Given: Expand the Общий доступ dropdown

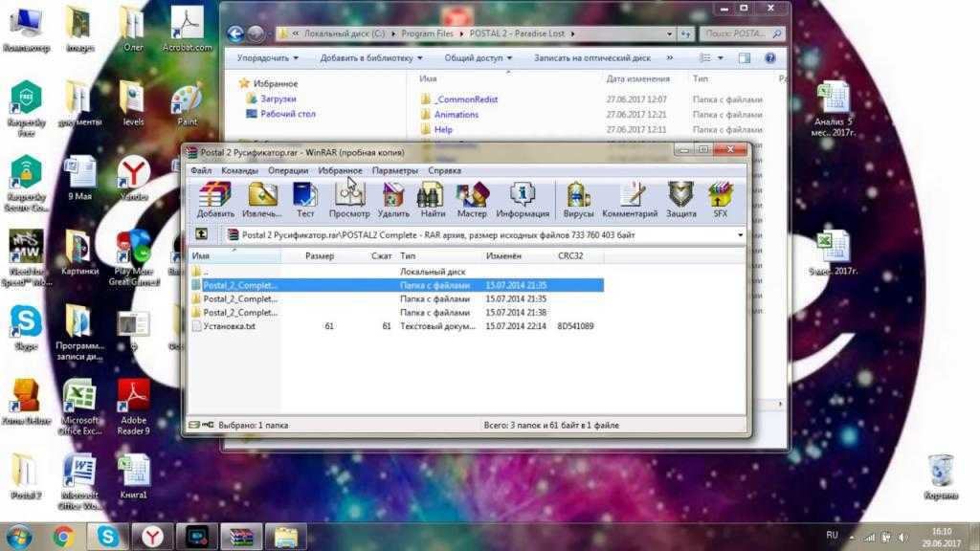Looking at the screenshot, I should [x=479, y=58].
